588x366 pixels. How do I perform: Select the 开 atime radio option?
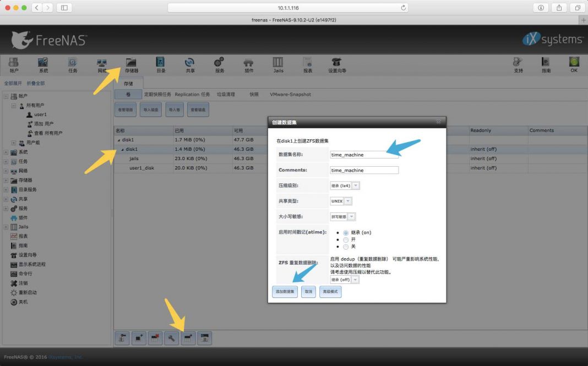click(346, 239)
